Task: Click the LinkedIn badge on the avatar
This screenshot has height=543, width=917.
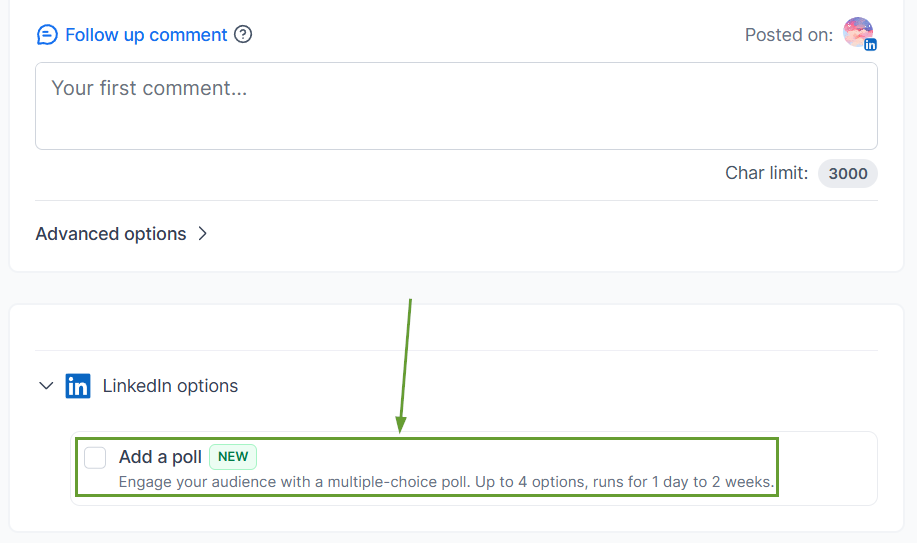Action: (x=870, y=44)
